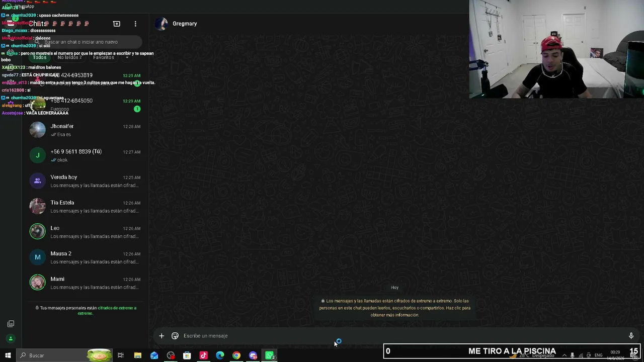Open Task View on the taskbar
Image resolution: width=644 pixels, height=362 pixels.
point(121,355)
